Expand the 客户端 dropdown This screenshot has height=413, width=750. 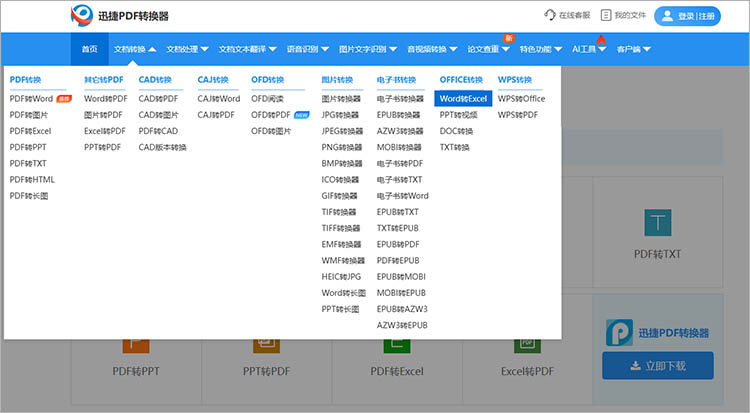tap(634, 49)
